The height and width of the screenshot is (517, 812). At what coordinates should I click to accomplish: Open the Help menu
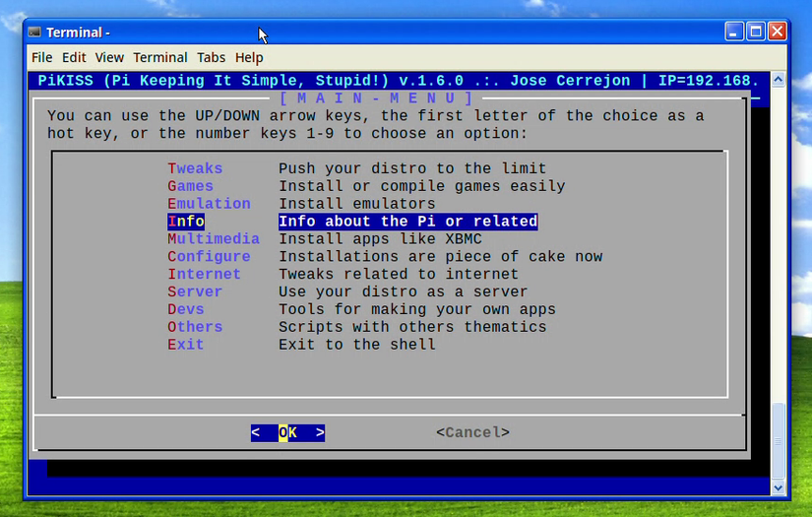pos(249,57)
